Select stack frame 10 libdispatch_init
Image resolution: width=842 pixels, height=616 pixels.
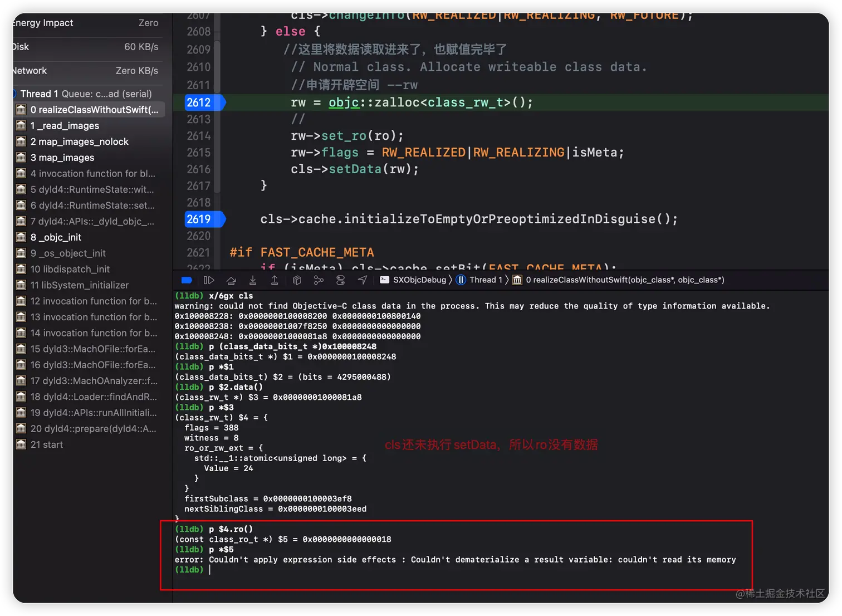pyautogui.click(x=89, y=269)
